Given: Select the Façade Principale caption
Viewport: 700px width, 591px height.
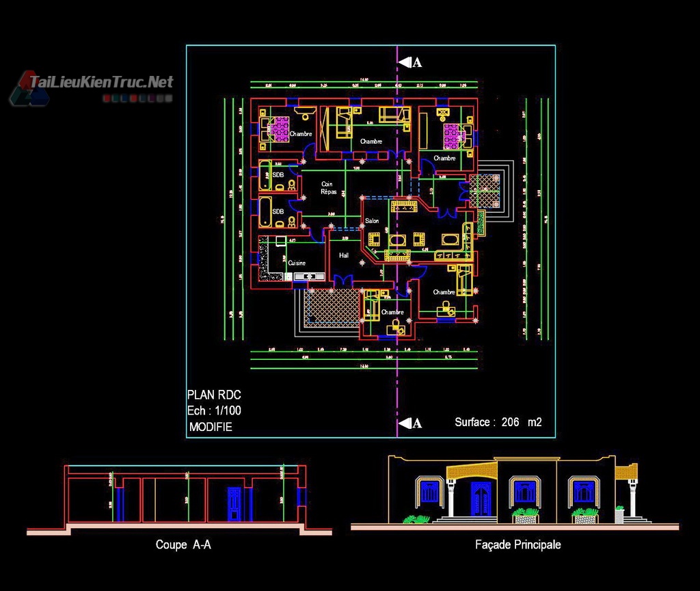Looking at the screenshot, I should (x=517, y=544).
